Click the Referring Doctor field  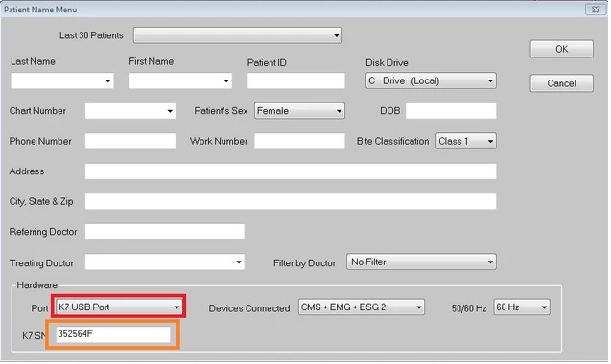click(165, 233)
